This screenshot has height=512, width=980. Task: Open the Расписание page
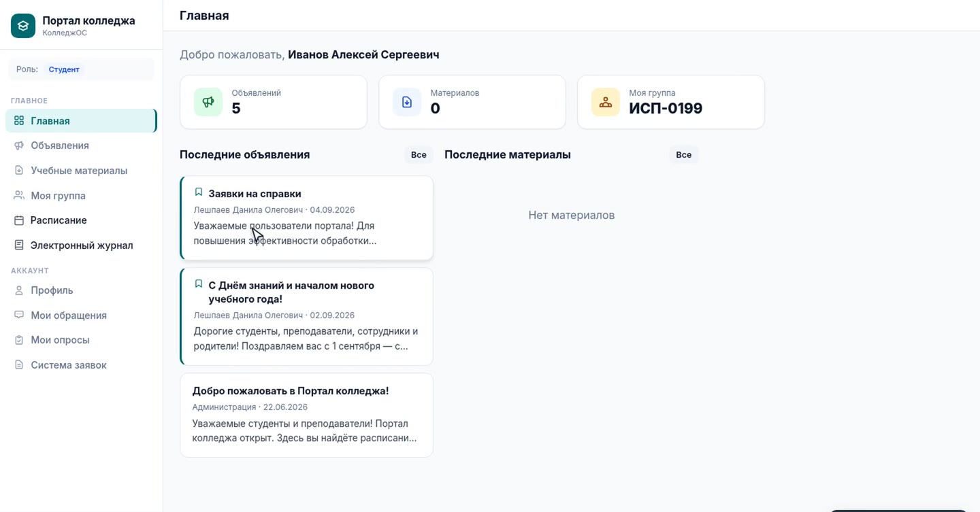[x=81, y=220]
